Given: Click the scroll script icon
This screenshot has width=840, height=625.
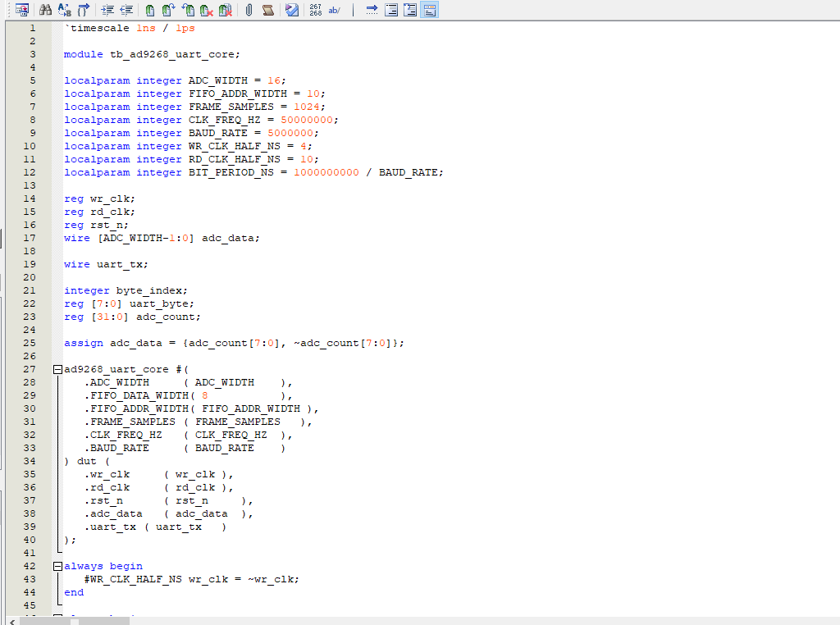Looking at the screenshot, I should tap(268, 10).
